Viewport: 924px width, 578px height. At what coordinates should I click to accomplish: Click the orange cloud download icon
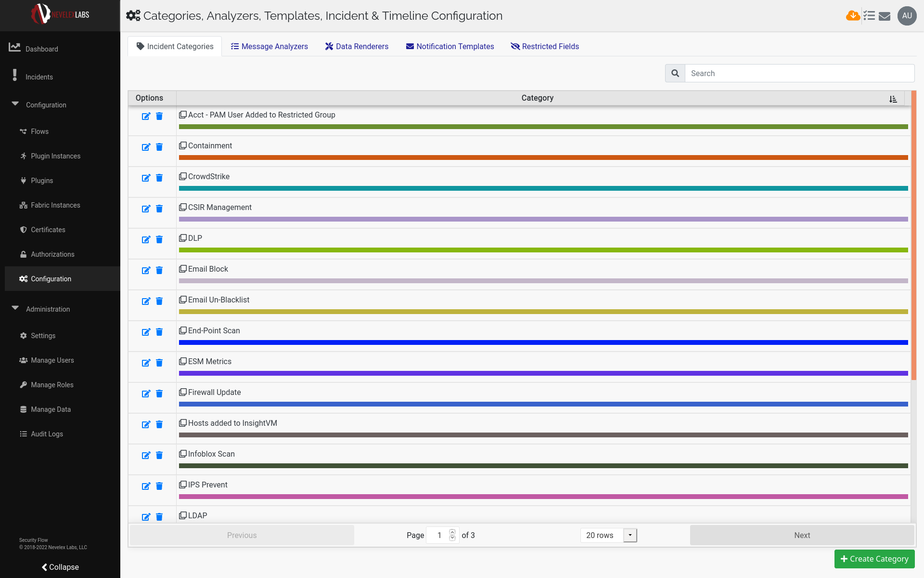click(853, 16)
